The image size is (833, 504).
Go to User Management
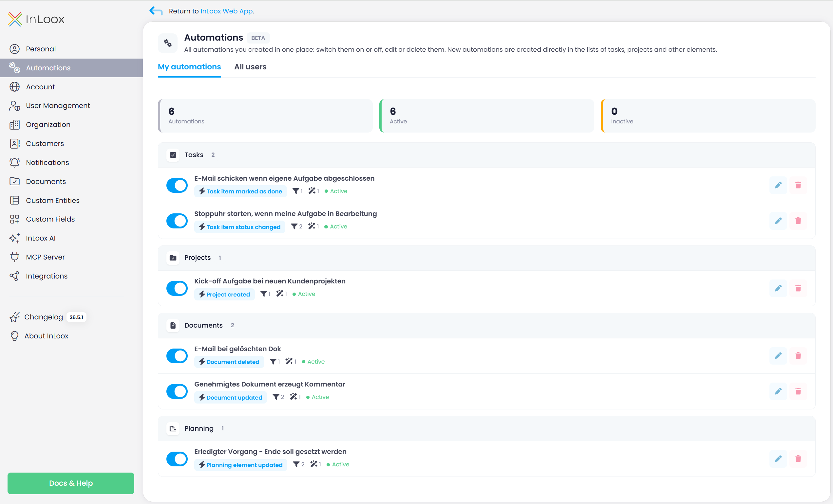pyautogui.click(x=71, y=106)
